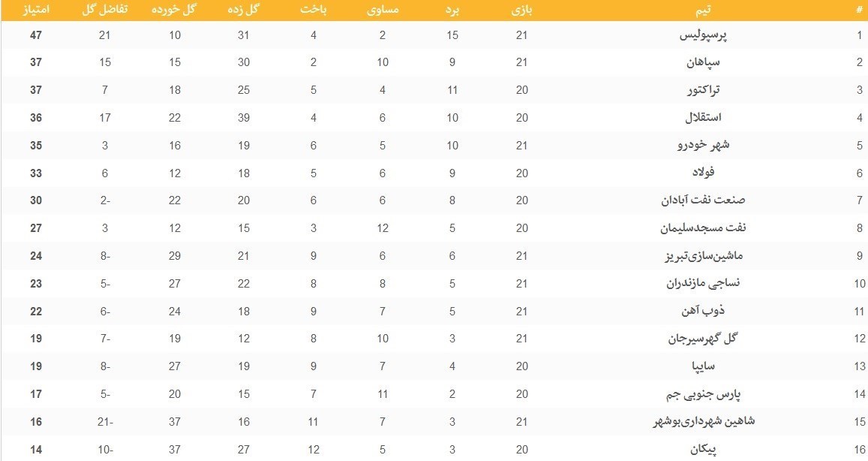Click Persepolis's 47 points value
This screenshot has height=461, width=868.
[36, 35]
